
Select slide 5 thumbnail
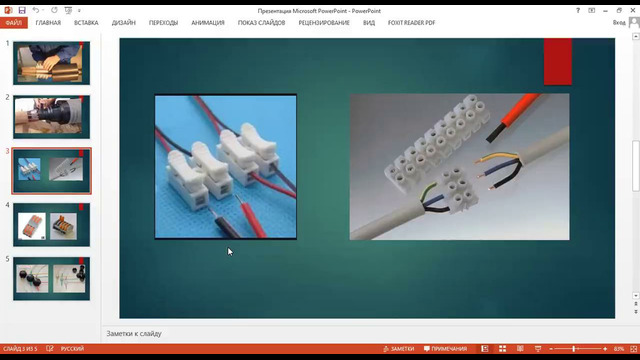(51, 278)
